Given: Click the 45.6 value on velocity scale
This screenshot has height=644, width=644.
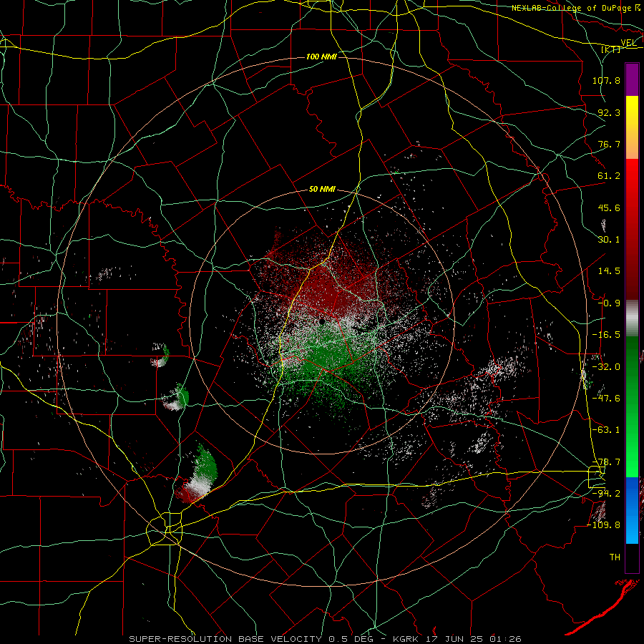Looking at the screenshot, I should 609,208.
